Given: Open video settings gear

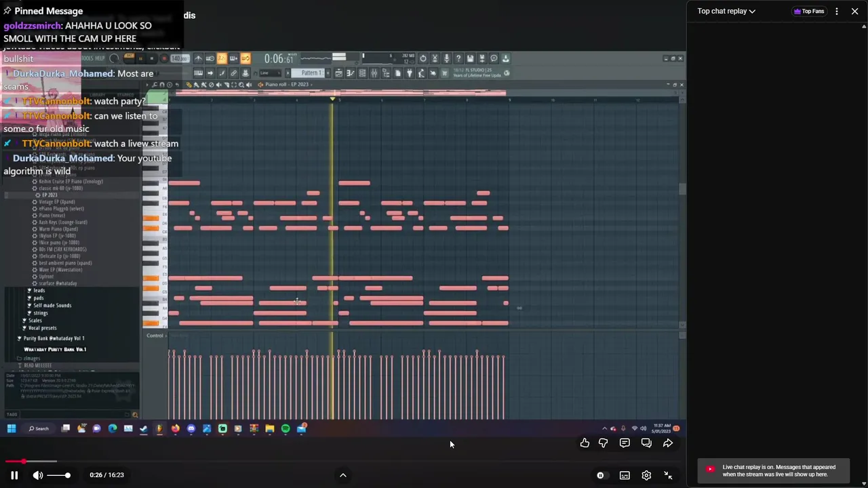Looking at the screenshot, I should coord(646,475).
